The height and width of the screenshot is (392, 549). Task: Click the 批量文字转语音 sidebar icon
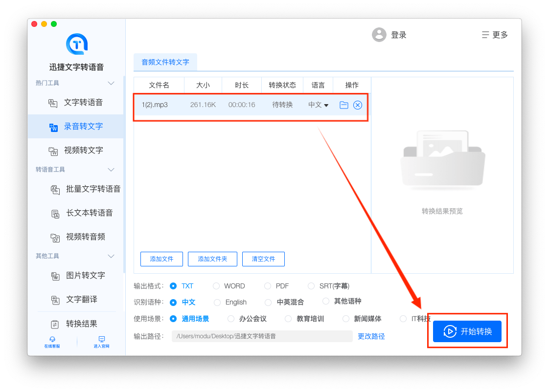(55, 190)
